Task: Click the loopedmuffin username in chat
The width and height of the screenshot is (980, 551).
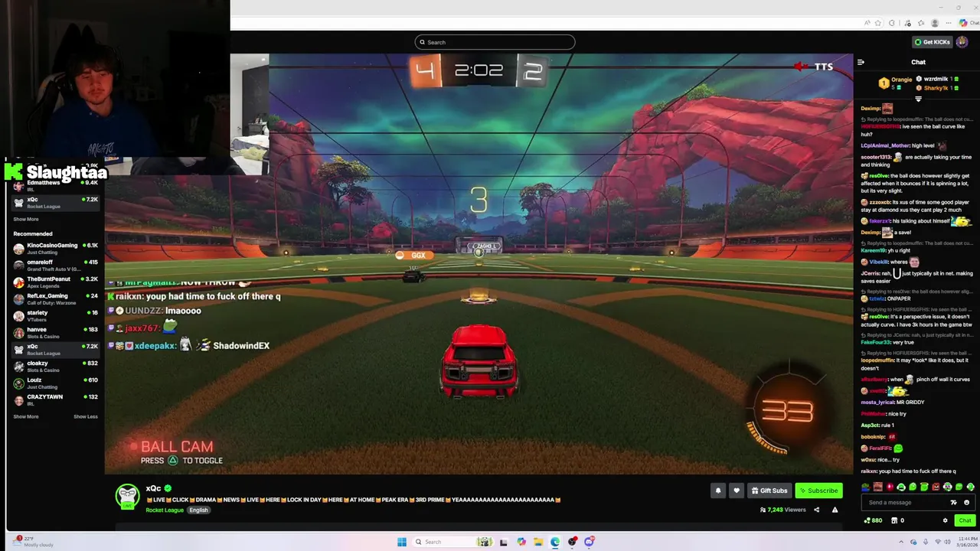Action: click(x=877, y=360)
